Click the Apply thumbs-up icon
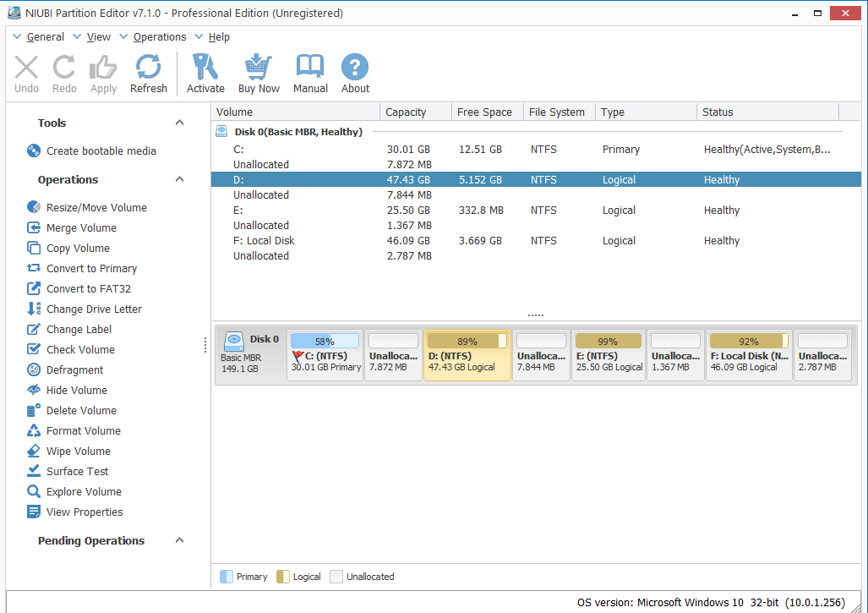The image size is (868, 613). point(103,67)
